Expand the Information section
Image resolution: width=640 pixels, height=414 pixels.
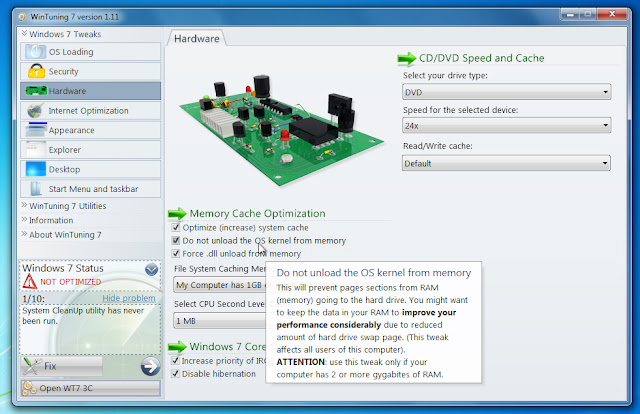[x=48, y=220]
